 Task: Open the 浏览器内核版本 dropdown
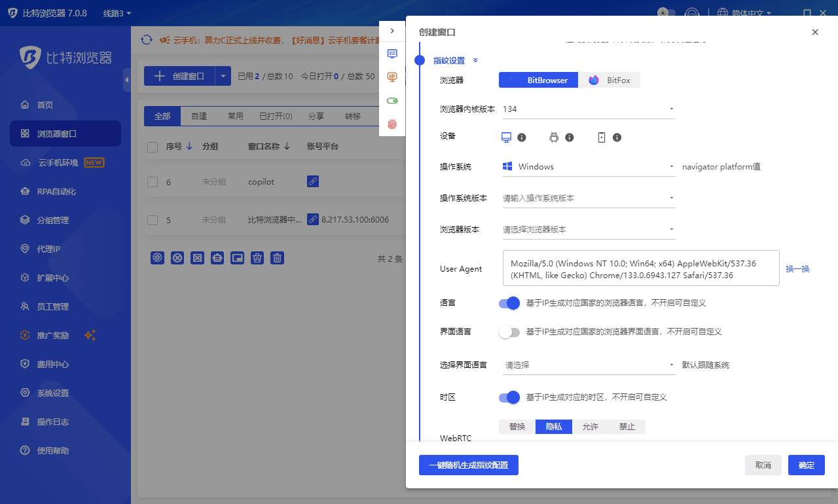pyautogui.click(x=588, y=109)
